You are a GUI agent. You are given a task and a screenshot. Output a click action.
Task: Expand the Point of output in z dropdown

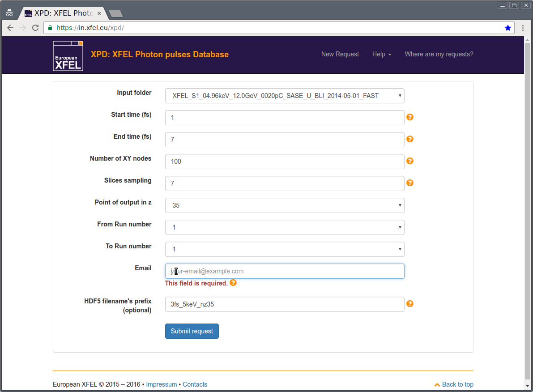coord(285,205)
